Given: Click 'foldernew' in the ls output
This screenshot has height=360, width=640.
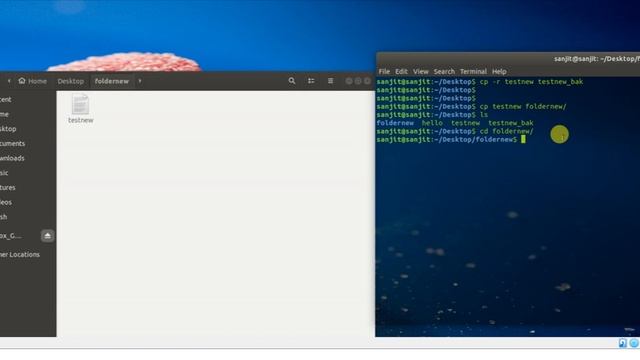Looking at the screenshot, I should click(x=395, y=123).
